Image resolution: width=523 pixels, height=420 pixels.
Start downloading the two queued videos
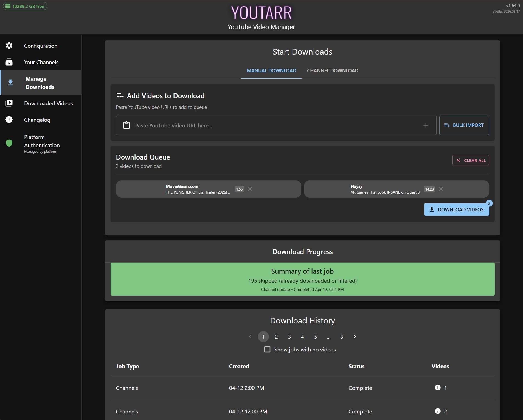[x=456, y=209]
